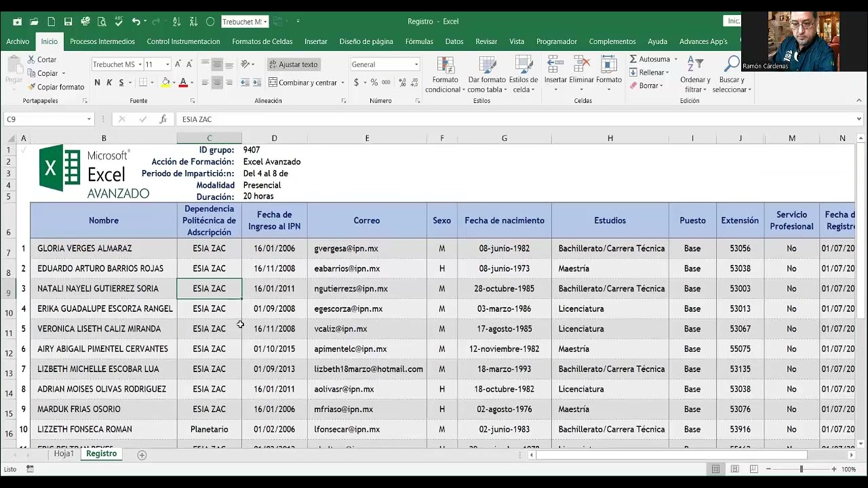Click Eliminar cells button
868x488 pixels.
click(x=581, y=75)
